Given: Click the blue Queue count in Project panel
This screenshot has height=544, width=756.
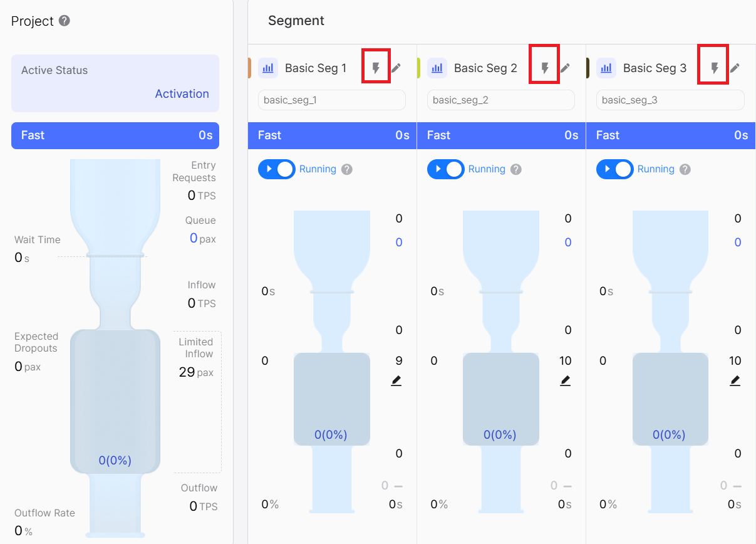Looking at the screenshot, I should 194,238.
